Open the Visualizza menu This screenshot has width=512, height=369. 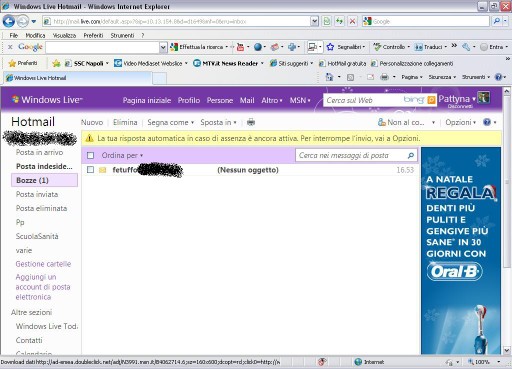click(64, 35)
